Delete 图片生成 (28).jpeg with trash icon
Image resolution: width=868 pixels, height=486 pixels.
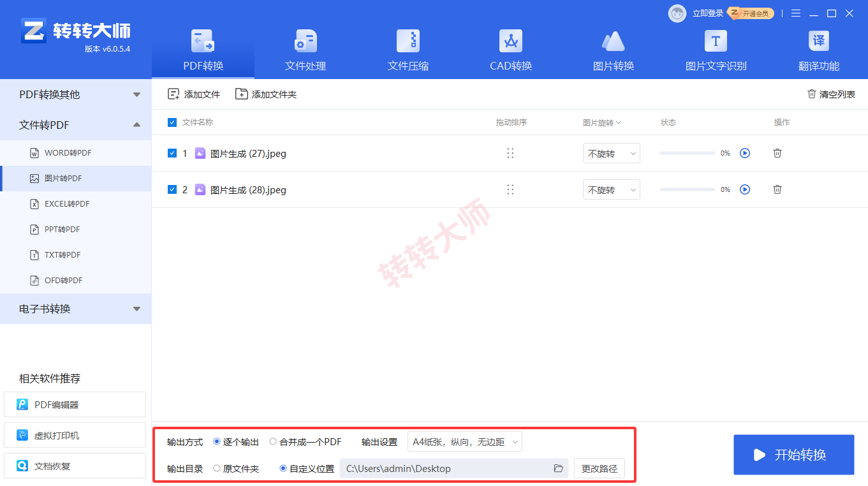(777, 189)
